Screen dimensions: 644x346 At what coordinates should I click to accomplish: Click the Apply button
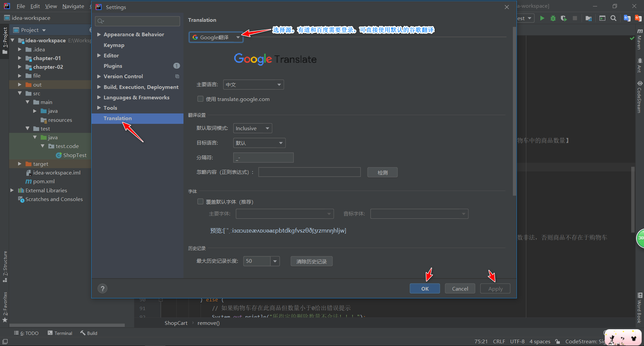tap(495, 289)
